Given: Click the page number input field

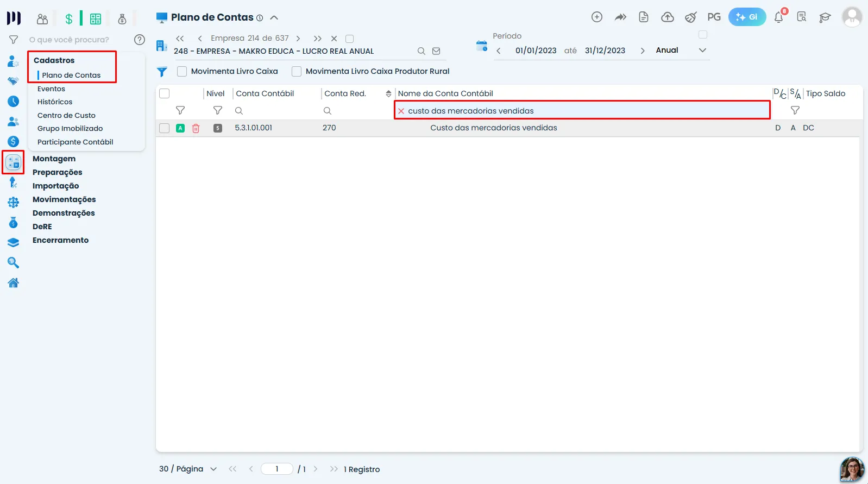Looking at the screenshot, I should 277,469.
